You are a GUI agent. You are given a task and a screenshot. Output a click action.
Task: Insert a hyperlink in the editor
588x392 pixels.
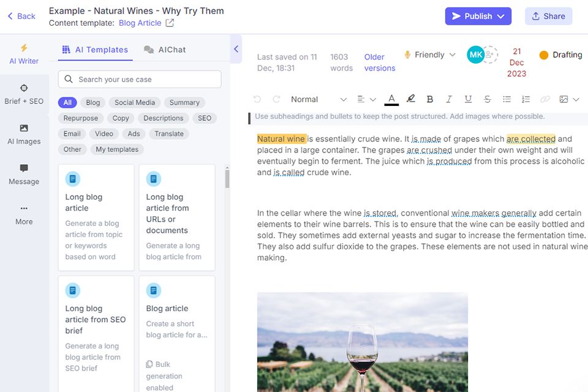coord(545,99)
